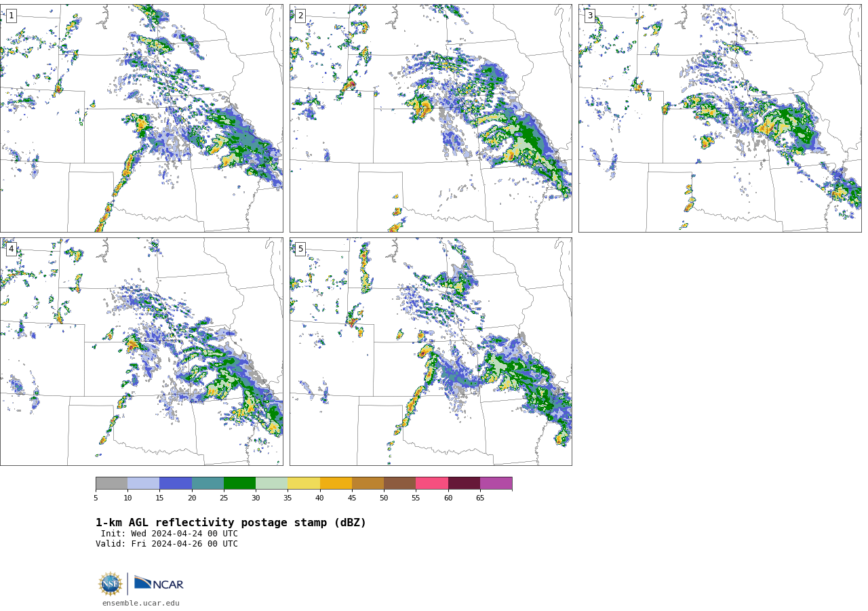Click the tan 45-50 dBZ swatch
Image resolution: width=868 pixels, height=611 pixels.
[x=368, y=483]
